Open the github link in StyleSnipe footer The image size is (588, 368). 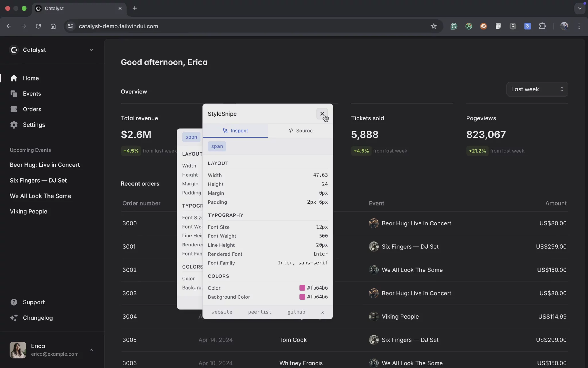(x=296, y=312)
